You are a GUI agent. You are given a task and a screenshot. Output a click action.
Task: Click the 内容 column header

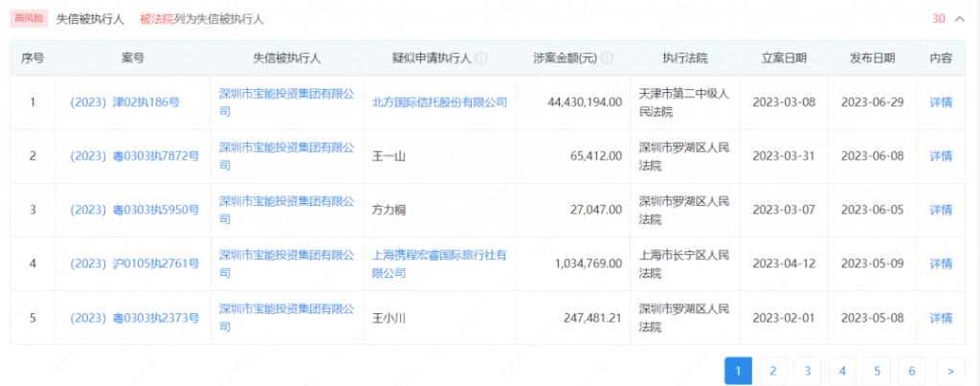(x=941, y=58)
